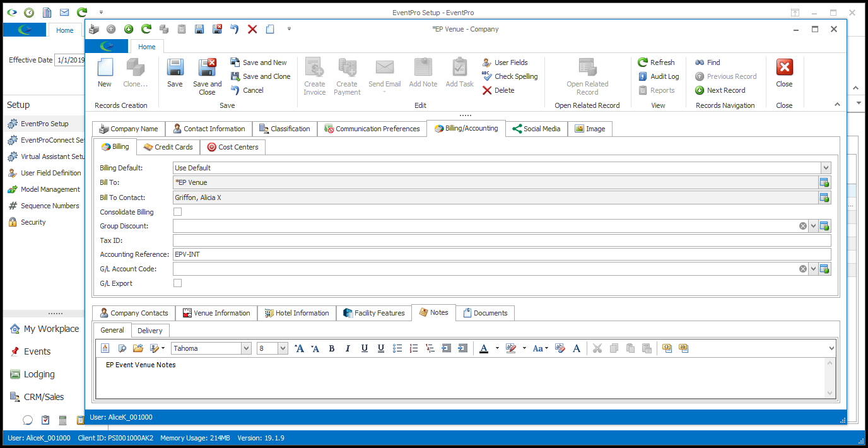Click the mail icon in EventPro Setup title bar
The width and height of the screenshot is (868, 448).
click(x=64, y=13)
